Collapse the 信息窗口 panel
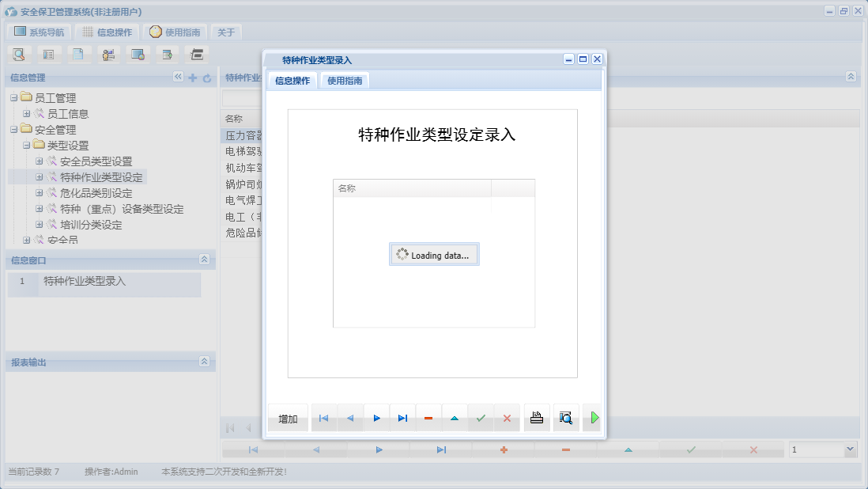 click(203, 259)
